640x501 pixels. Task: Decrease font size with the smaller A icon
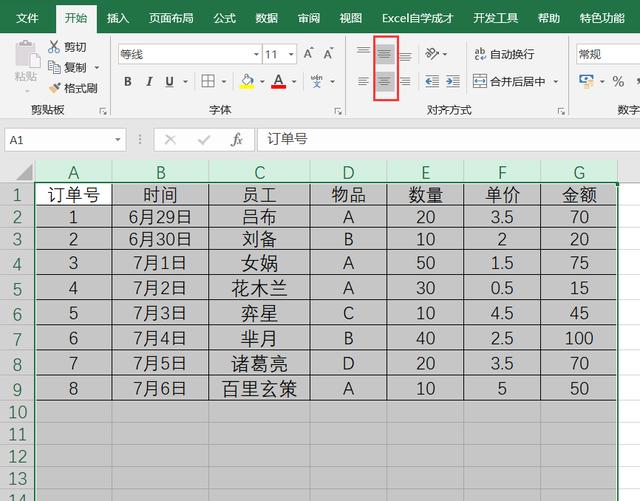pos(328,53)
